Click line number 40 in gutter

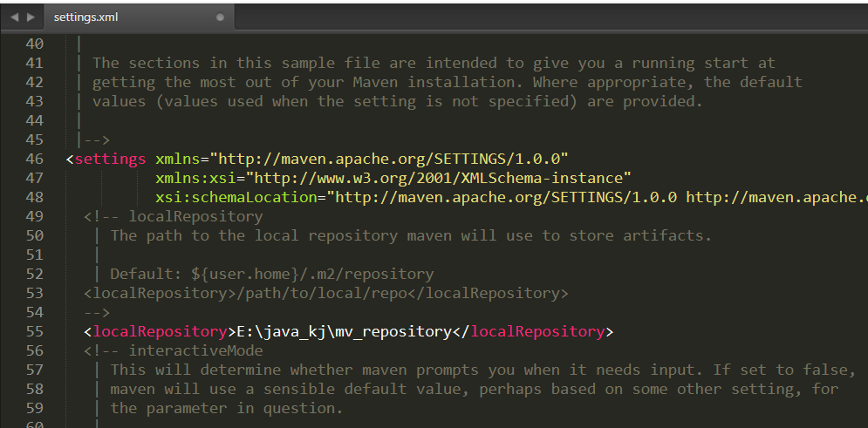tap(34, 44)
